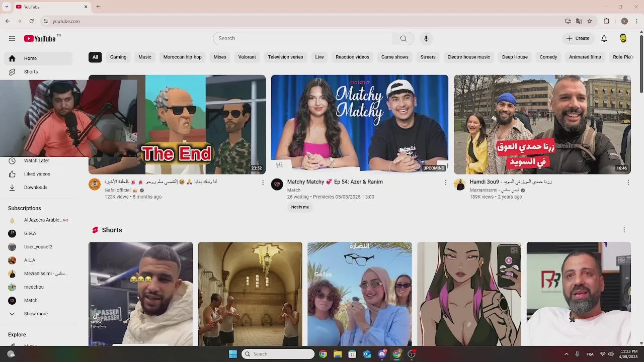Select the Music filter chip
Screen dimensions: 644x362
[145, 57]
